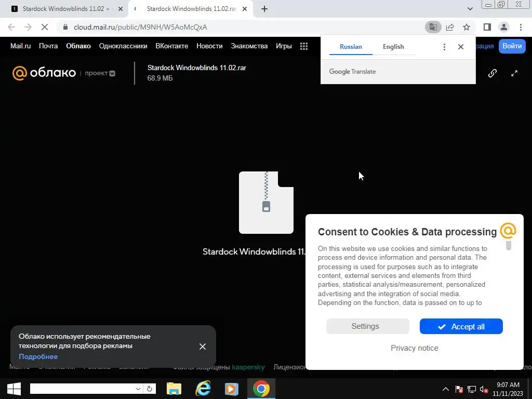
Task: Select the Russian tab in Google Translate
Action: 351,47
